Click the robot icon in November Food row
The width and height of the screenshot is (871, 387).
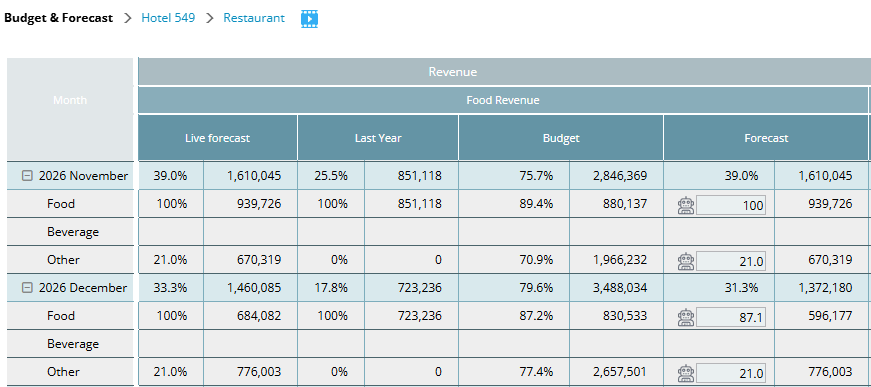686,205
